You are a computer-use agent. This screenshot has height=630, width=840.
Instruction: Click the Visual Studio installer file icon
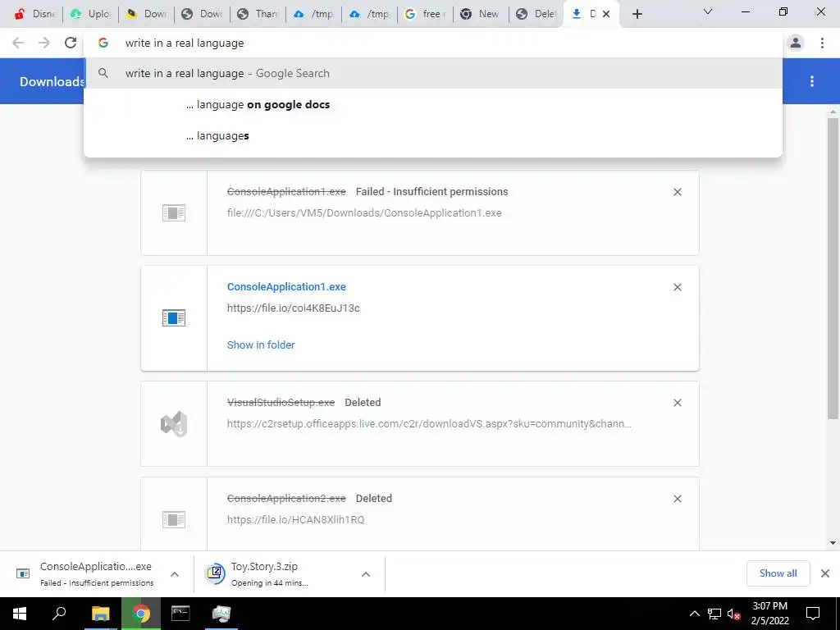174,424
